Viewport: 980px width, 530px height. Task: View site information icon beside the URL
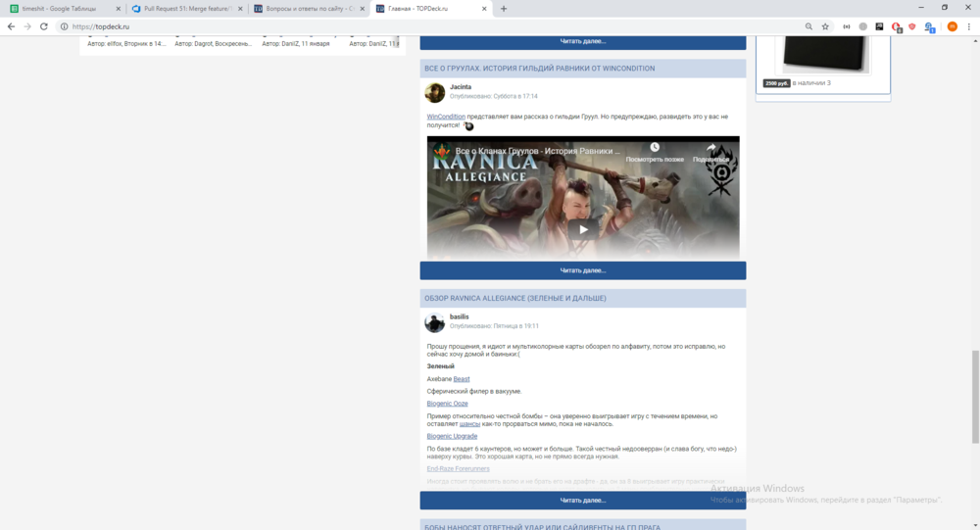point(64,26)
